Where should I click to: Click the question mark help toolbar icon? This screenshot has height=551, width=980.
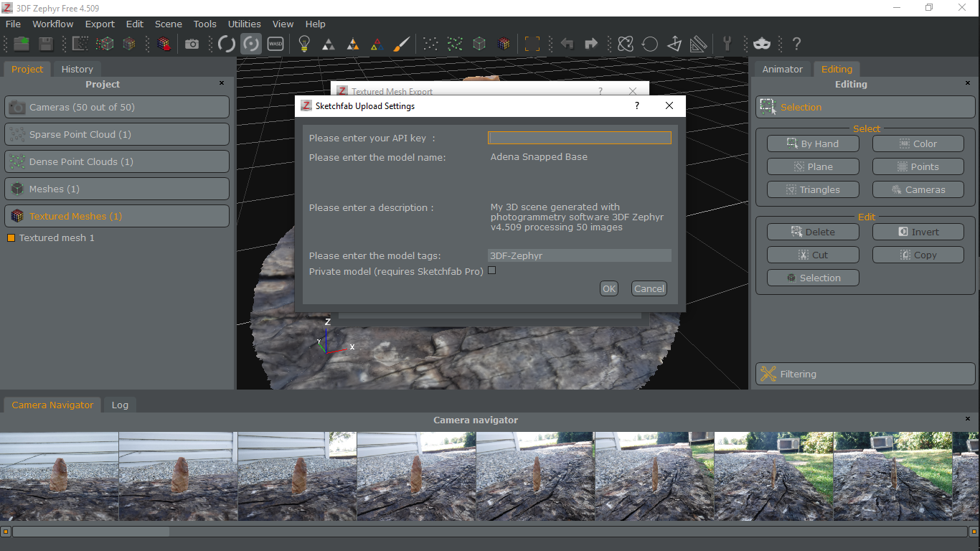(796, 44)
